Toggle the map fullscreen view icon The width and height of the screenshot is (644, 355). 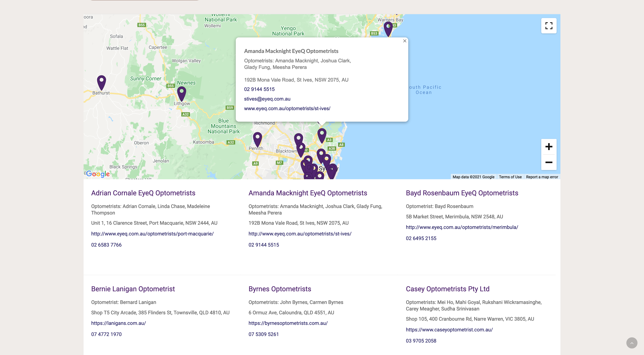point(549,26)
